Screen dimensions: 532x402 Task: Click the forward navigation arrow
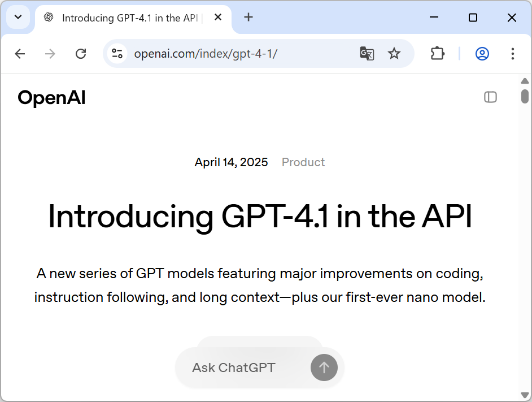click(x=50, y=53)
